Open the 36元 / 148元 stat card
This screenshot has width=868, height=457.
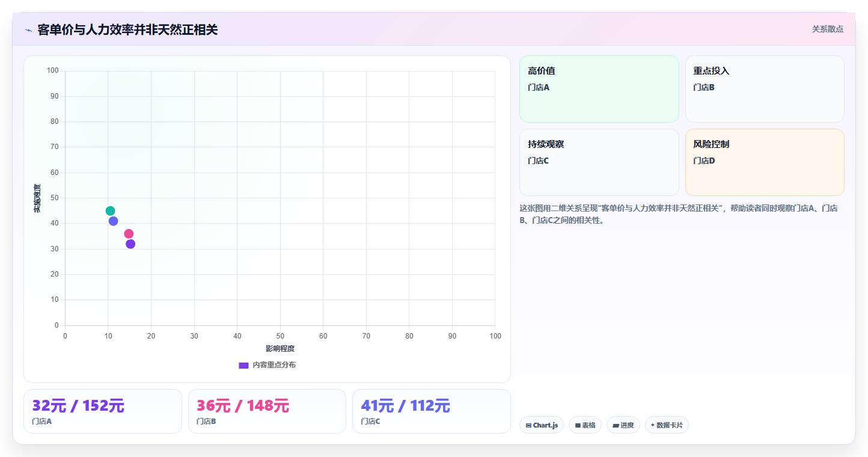point(267,411)
